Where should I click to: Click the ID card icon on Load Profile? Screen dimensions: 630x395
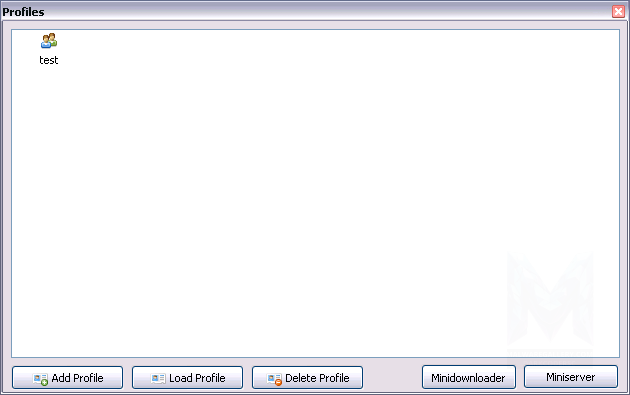(x=158, y=379)
